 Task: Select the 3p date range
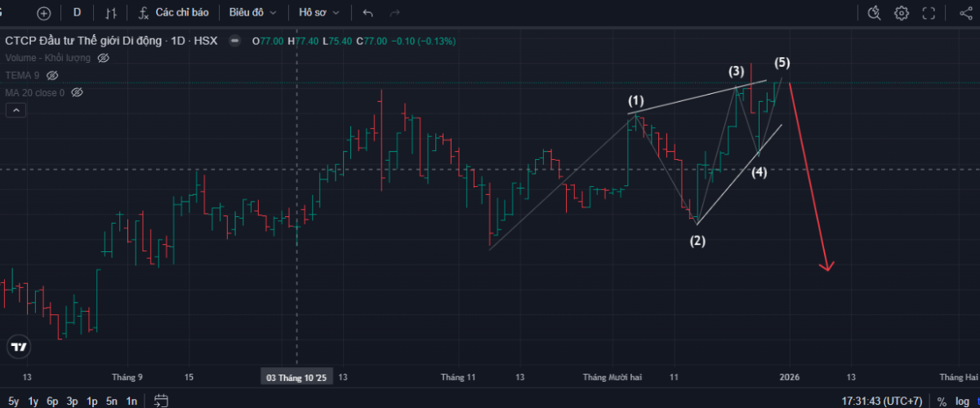click(x=72, y=401)
